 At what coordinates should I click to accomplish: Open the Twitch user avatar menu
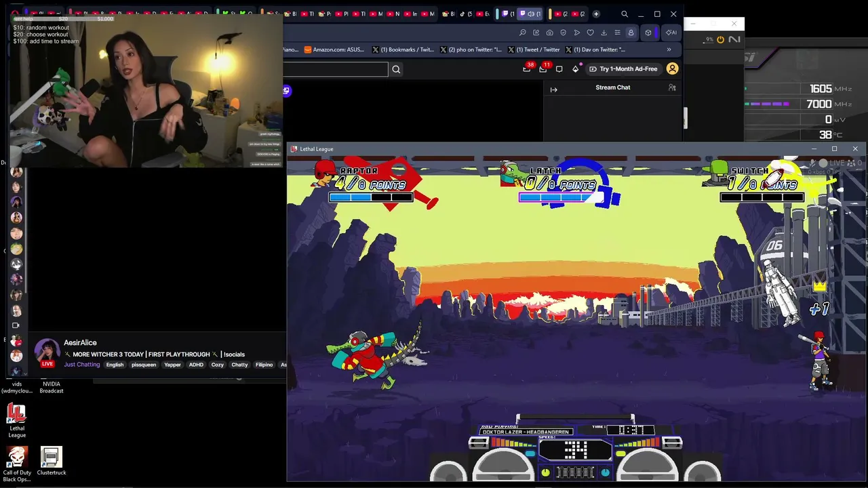672,68
